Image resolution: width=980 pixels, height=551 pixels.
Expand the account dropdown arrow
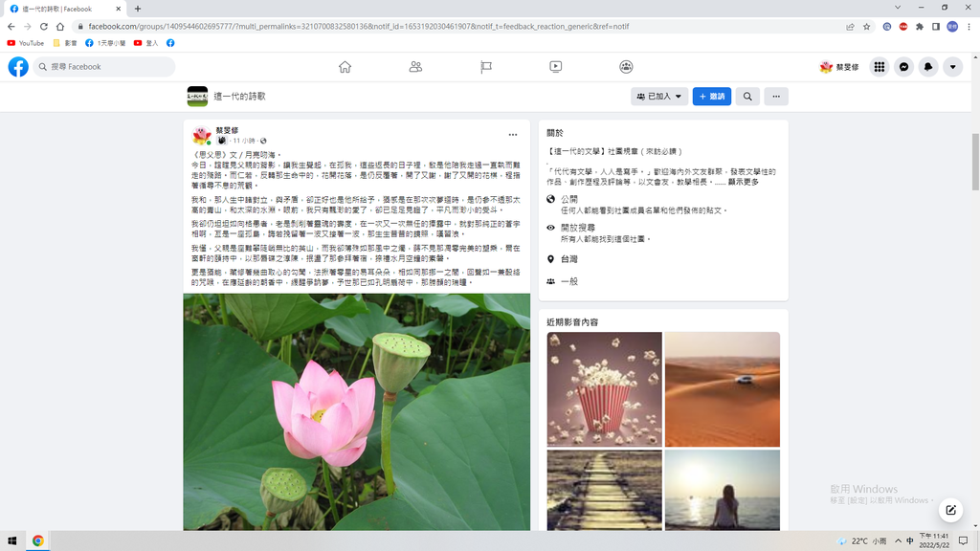(x=952, y=67)
